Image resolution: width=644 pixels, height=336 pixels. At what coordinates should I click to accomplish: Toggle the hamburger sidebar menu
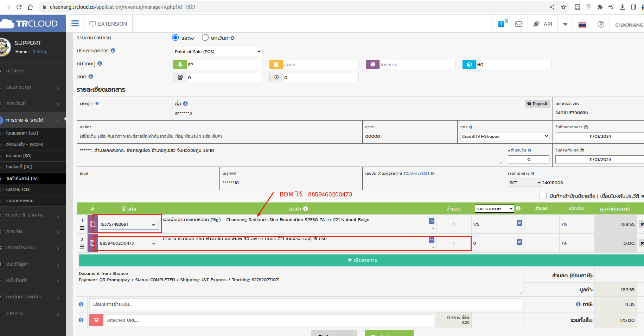click(x=75, y=24)
